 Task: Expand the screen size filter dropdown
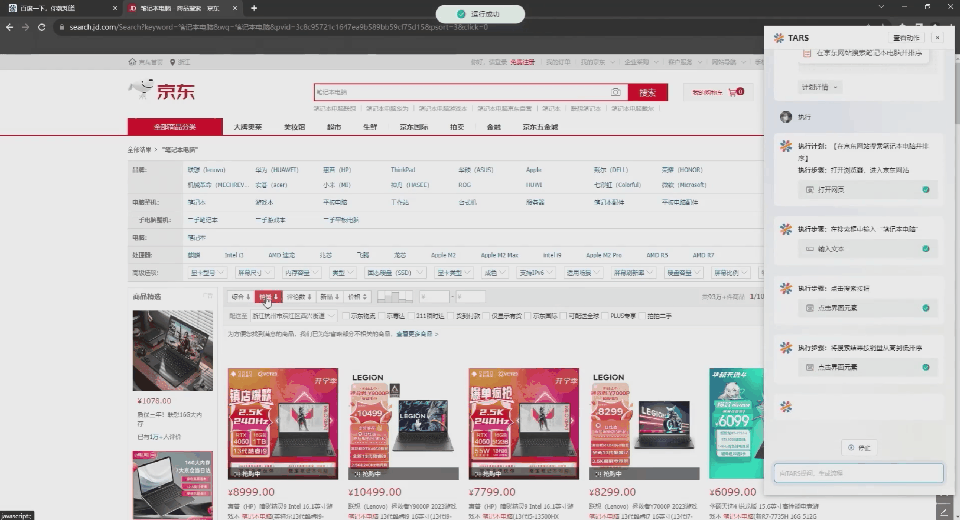(x=253, y=273)
